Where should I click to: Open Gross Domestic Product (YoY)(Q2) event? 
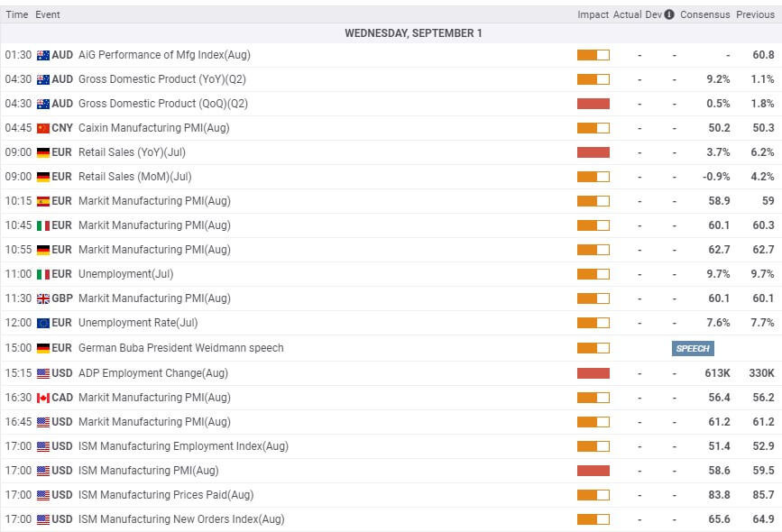(x=162, y=79)
